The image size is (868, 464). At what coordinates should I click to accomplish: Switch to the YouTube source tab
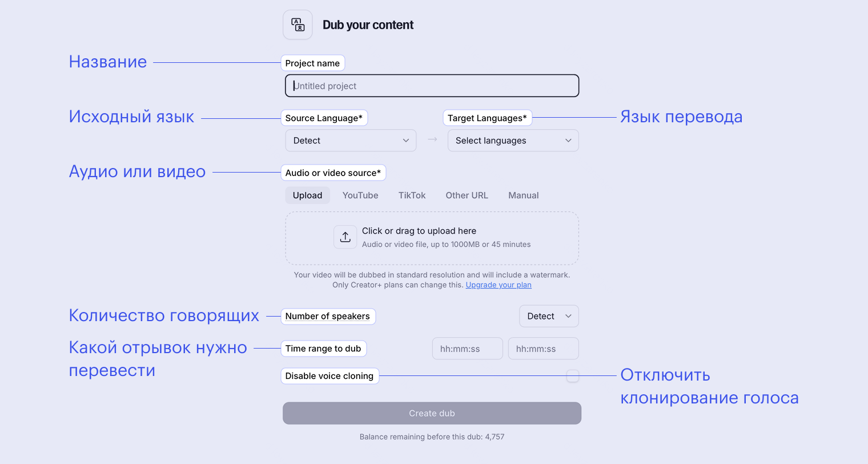tap(360, 195)
